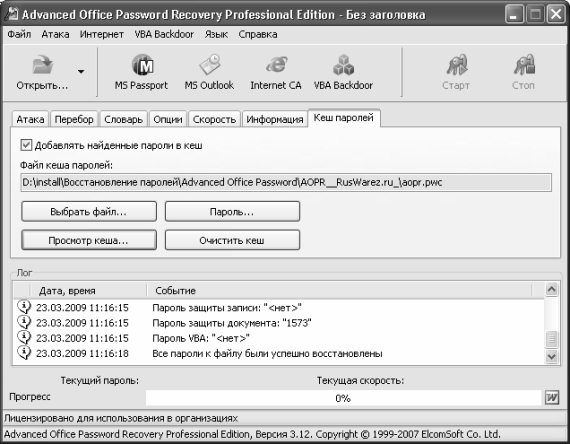
Task: Click the Событие column header
Action: pos(339,291)
